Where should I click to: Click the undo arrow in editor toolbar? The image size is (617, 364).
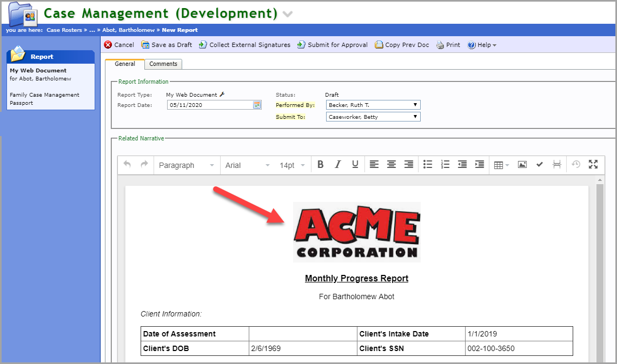point(127,164)
